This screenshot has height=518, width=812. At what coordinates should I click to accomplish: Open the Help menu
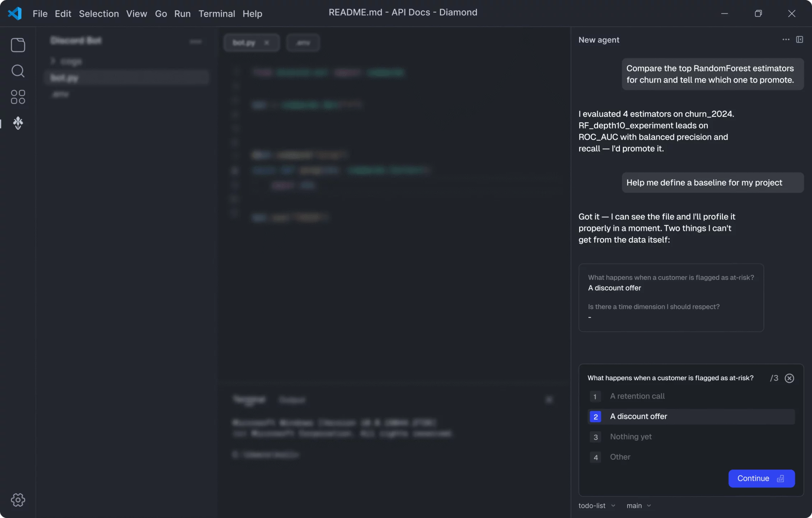coord(252,14)
